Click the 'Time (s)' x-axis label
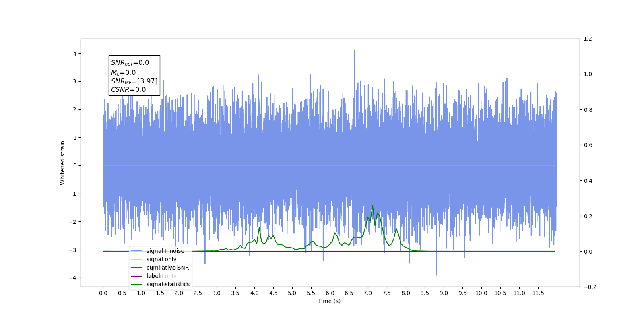The image size is (644, 322). [x=329, y=301]
